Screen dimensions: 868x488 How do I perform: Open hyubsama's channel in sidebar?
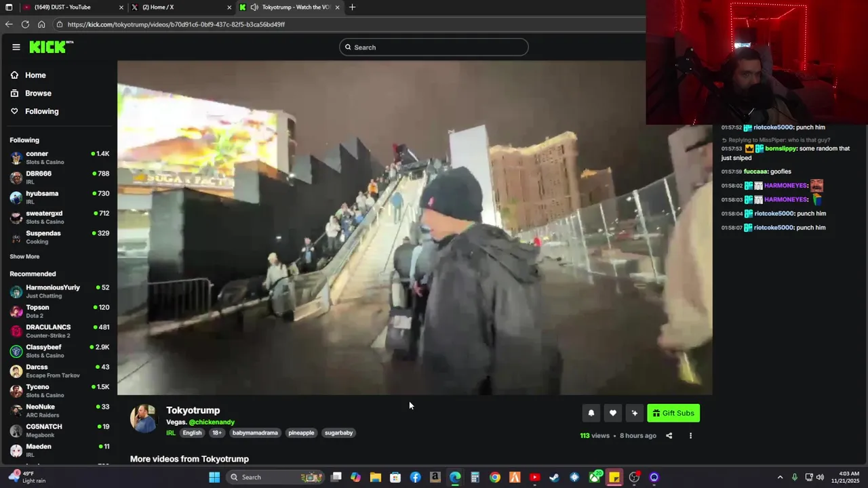pyautogui.click(x=60, y=197)
